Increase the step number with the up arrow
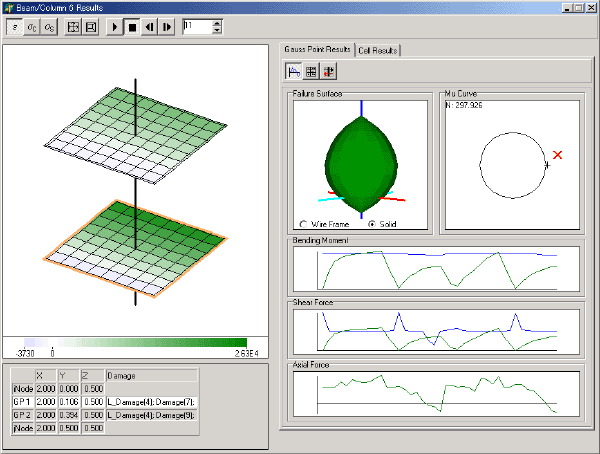Image resolution: width=600 pixels, height=454 pixels. [218, 23]
